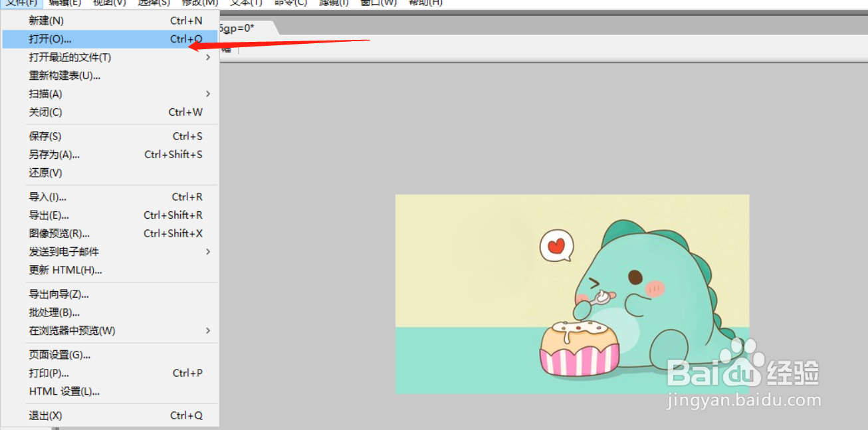
Task: Click 更新 HTML(H)... menu item
Action: pos(110,270)
